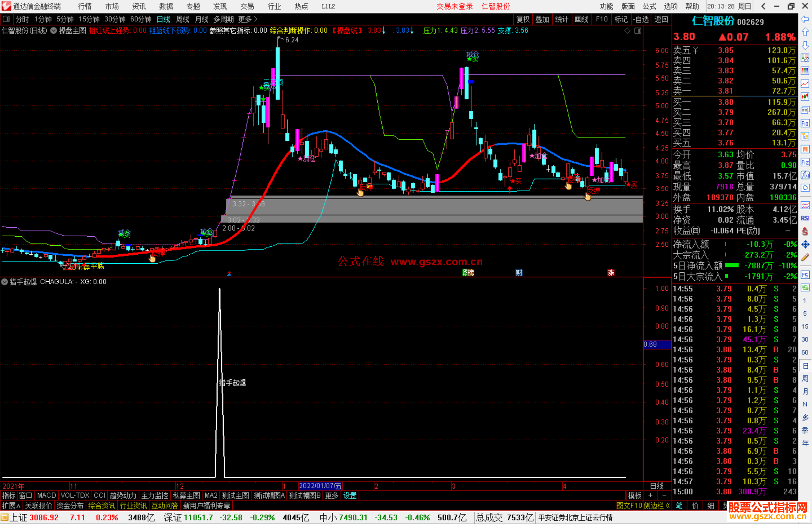Select the pencil drawing tool icon
812x524 pixels.
(x=805, y=258)
